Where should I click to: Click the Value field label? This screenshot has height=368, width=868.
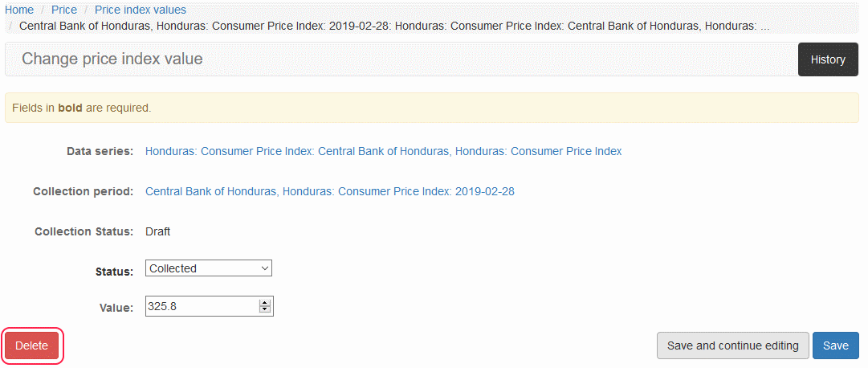(x=116, y=308)
